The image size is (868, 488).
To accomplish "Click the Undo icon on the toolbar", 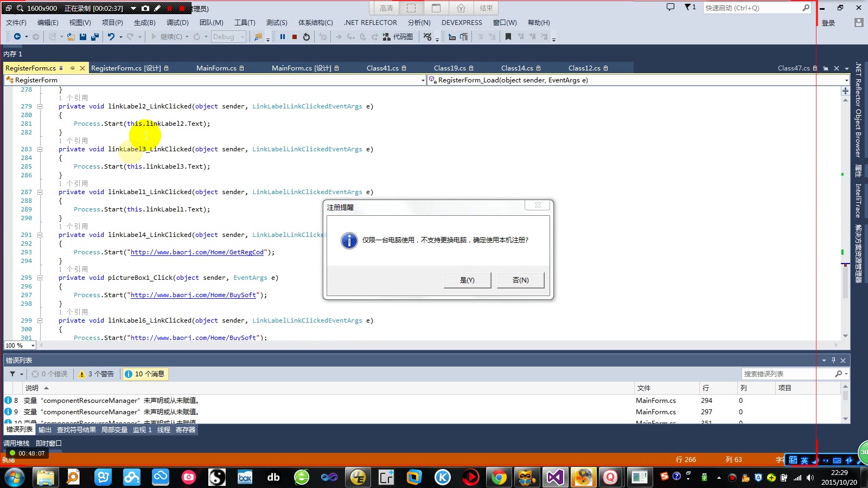I will [112, 36].
